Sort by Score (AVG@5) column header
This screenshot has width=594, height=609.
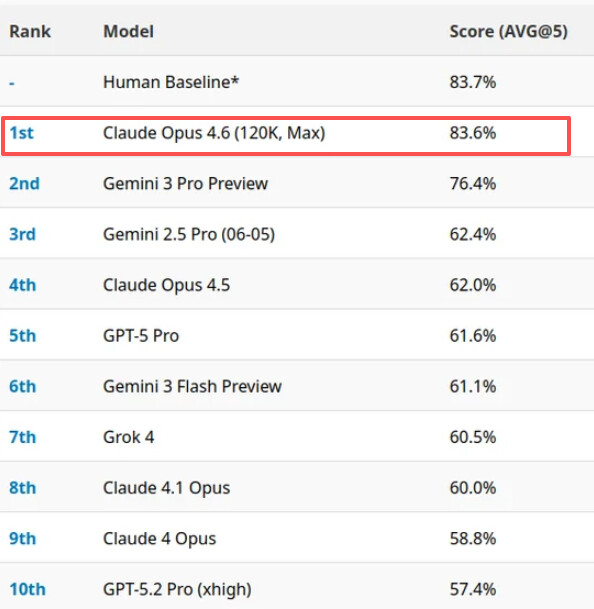[509, 31]
